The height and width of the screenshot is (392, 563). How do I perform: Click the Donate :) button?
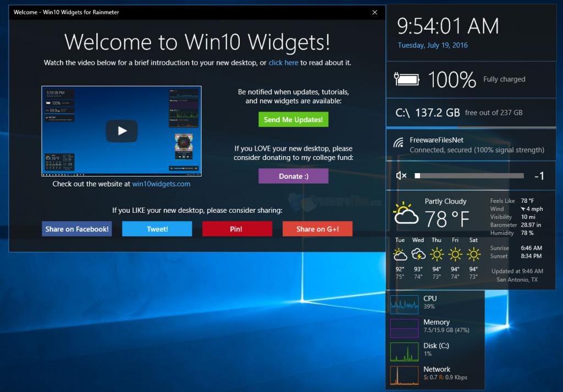294,176
